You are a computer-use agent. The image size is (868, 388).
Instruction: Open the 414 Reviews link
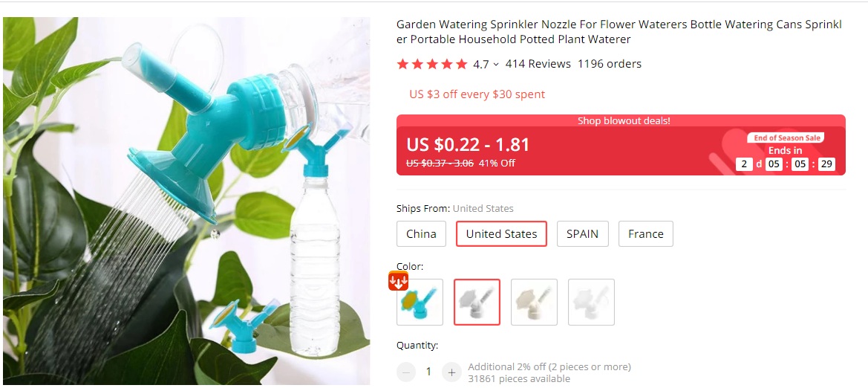point(538,65)
